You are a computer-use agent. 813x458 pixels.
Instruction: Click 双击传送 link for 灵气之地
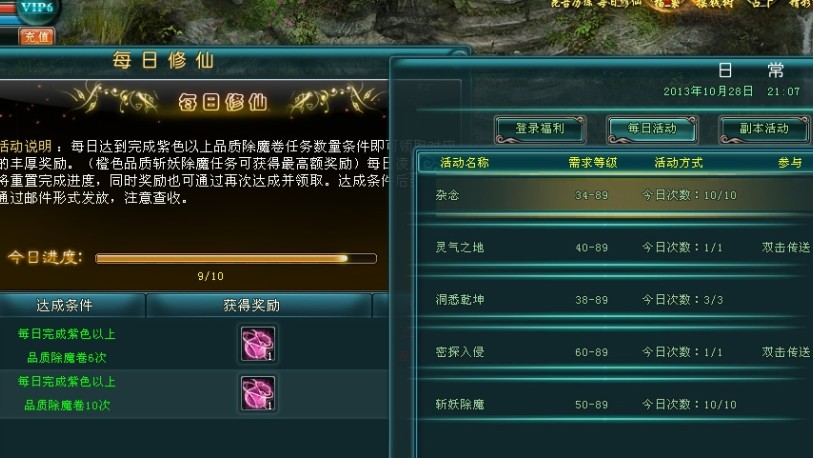coord(786,247)
